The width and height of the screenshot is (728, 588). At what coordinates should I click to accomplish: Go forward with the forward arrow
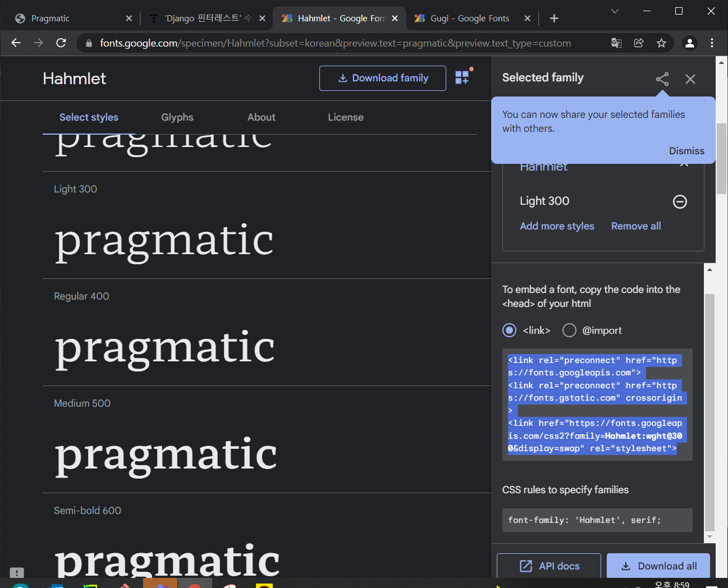[x=38, y=43]
